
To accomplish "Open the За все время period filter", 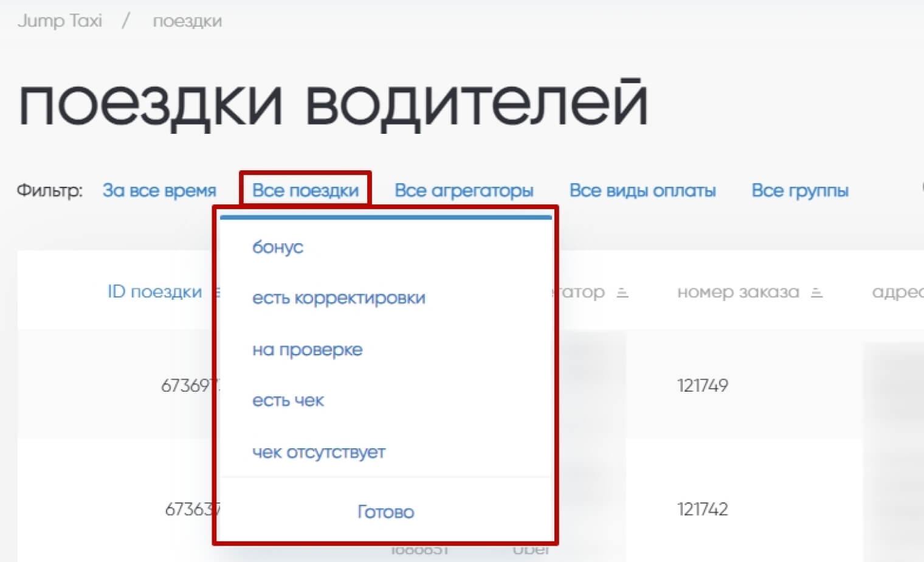I will coord(159,190).
